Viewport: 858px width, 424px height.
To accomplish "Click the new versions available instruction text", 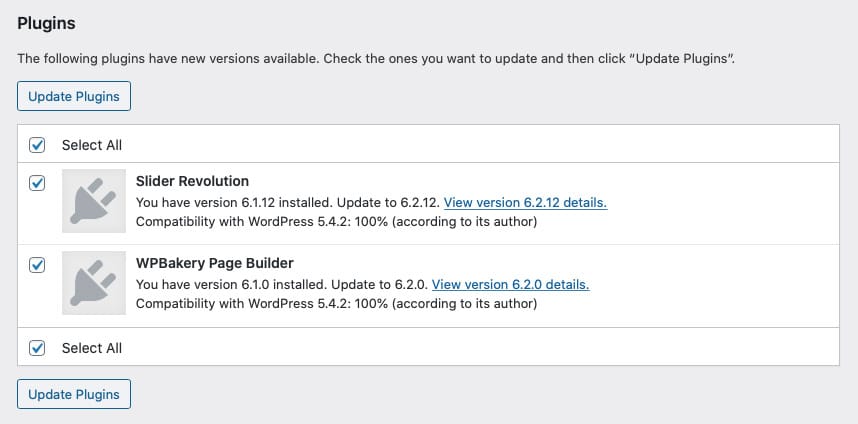I will [376, 59].
